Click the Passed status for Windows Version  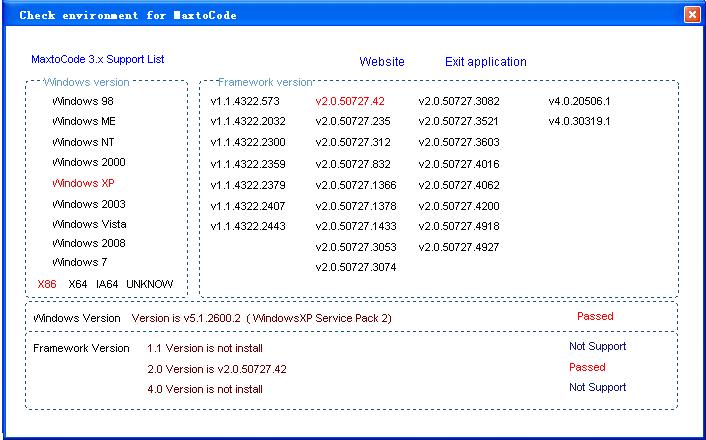pyautogui.click(x=595, y=317)
